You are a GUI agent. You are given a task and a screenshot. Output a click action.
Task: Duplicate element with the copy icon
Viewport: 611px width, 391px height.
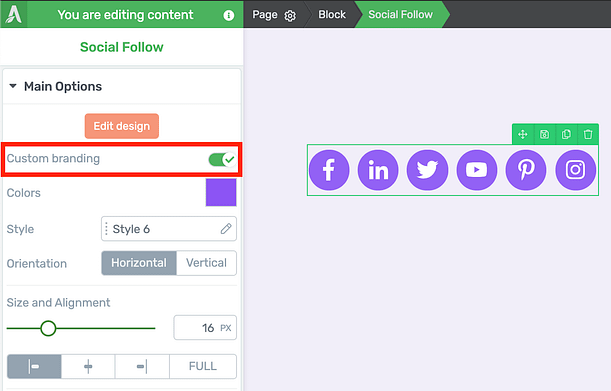[x=566, y=134]
